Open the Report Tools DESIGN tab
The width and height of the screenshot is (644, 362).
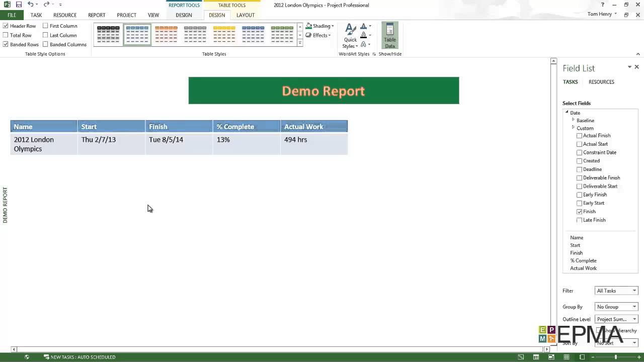point(184,15)
